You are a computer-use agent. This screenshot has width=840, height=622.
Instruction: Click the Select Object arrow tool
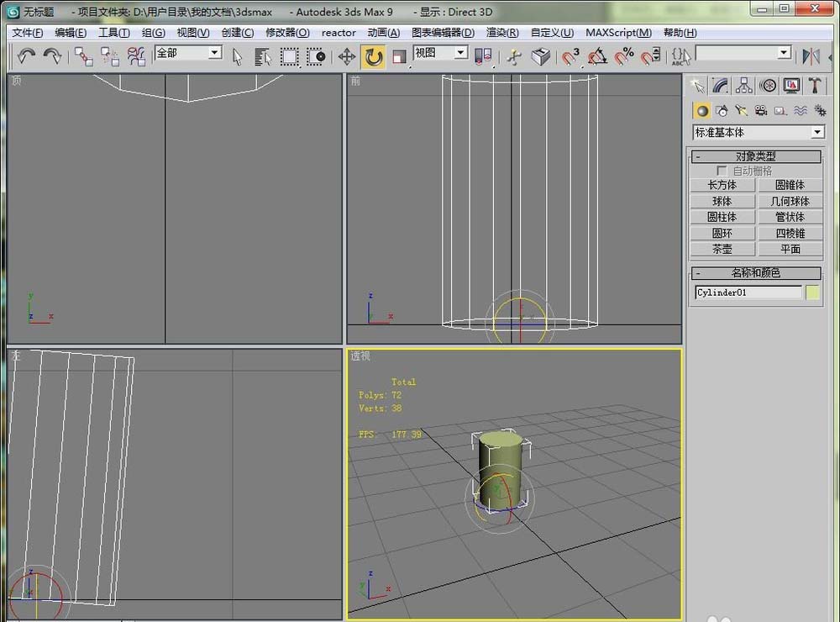click(237, 56)
